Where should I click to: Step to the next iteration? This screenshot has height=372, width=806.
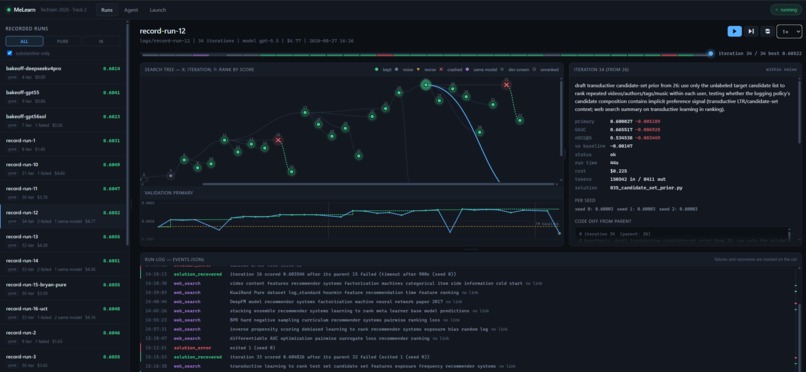tap(751, 31)
